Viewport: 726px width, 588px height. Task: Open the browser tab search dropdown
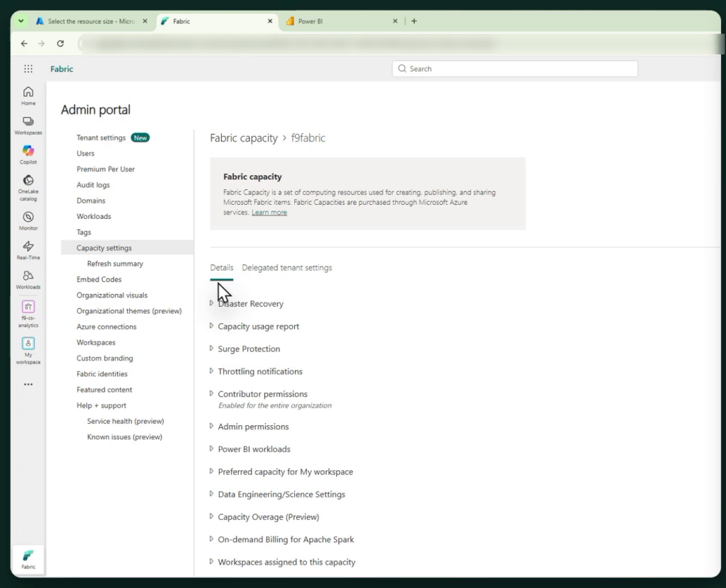coord(21,21)
